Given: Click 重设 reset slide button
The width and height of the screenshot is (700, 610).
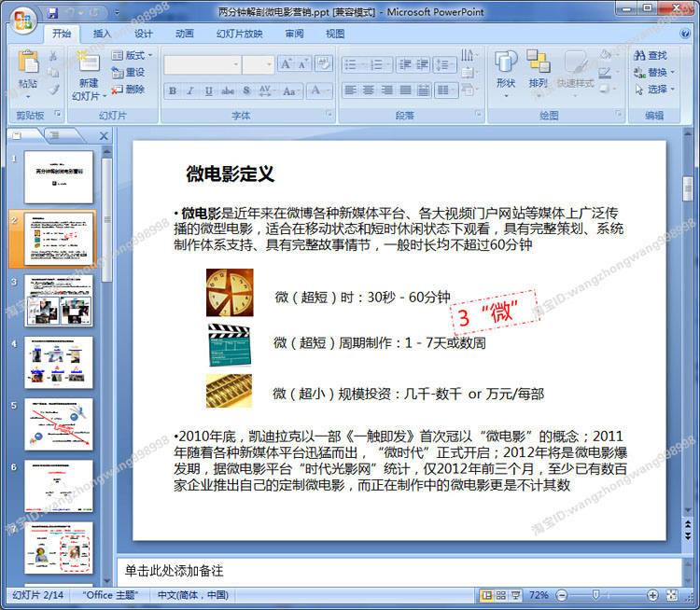Looking at the screenshot, I should pyautogui.click(x=128, y=73).
